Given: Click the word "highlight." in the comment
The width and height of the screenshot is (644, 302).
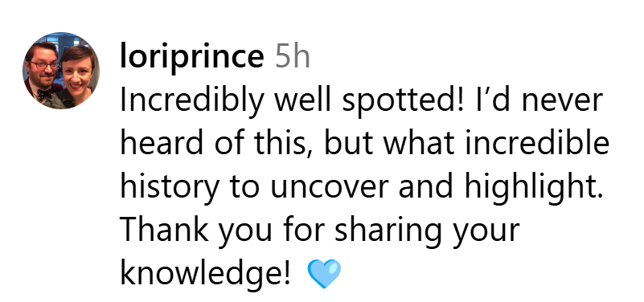Looking at the screenshot, I should [x=534, y=187].
